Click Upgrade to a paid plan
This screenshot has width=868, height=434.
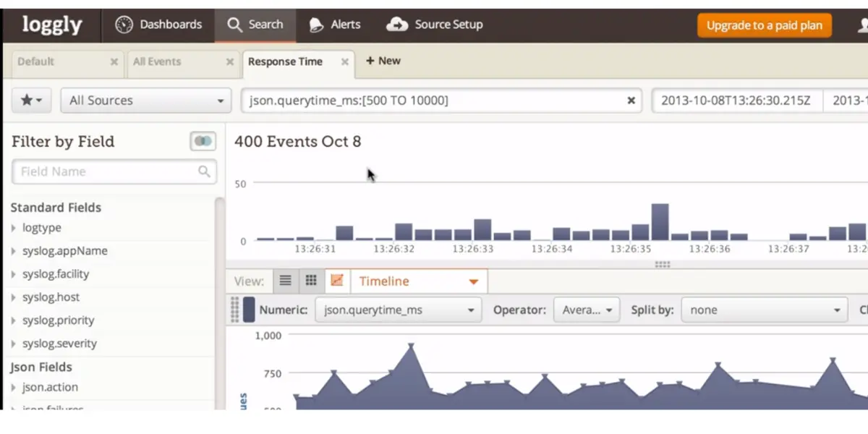(x=764, y=25)
